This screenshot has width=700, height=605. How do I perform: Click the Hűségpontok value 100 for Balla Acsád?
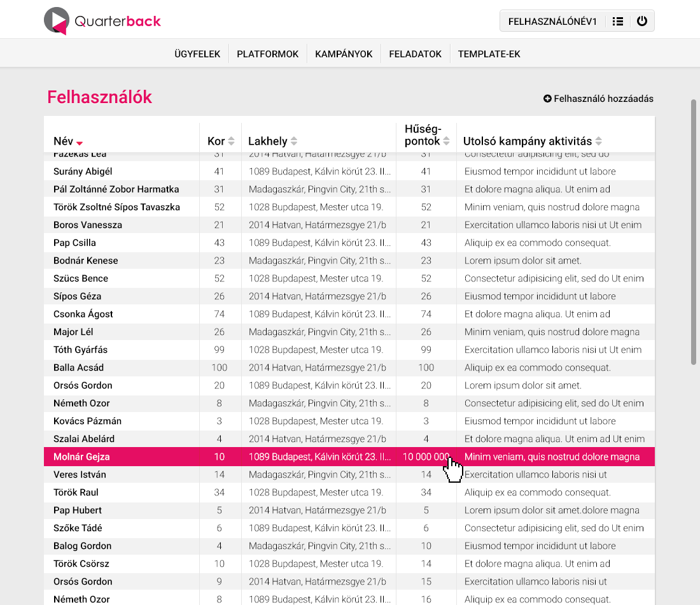(426, 367)
